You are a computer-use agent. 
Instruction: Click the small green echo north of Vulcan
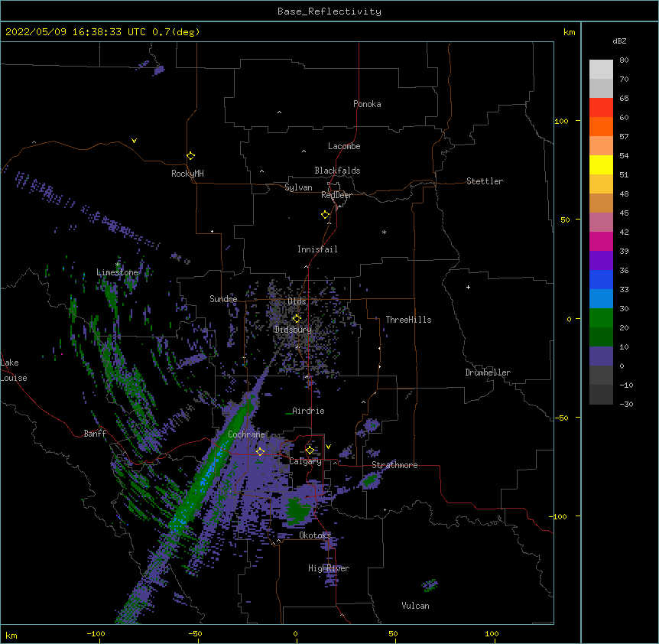click(430, 585)
